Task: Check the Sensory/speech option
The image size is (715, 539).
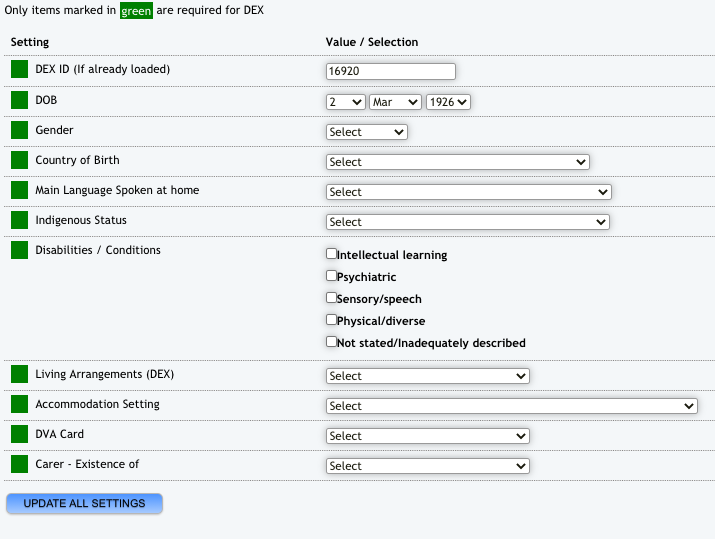Action: coord(332,298)
